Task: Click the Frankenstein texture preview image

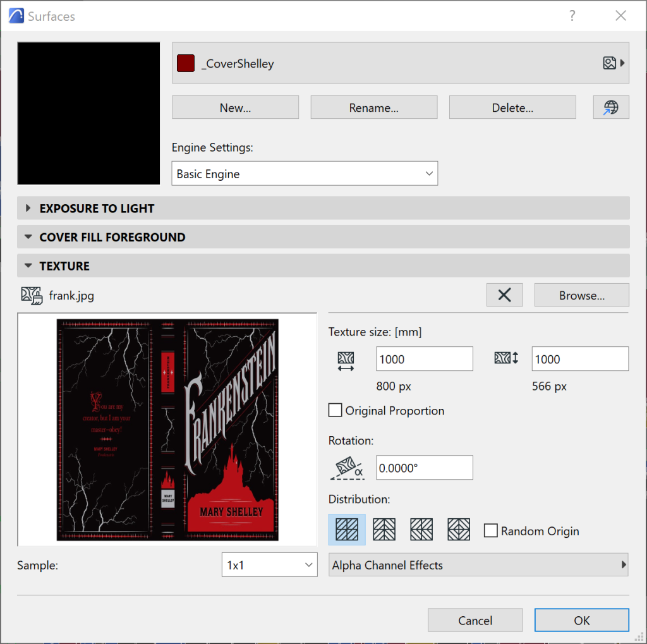Action: (x=167, y=430)
